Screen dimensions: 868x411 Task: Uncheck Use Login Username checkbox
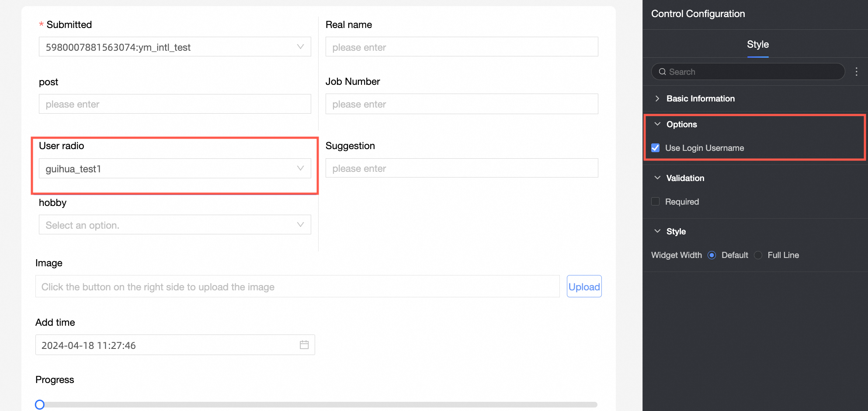[x=656, y=148]
